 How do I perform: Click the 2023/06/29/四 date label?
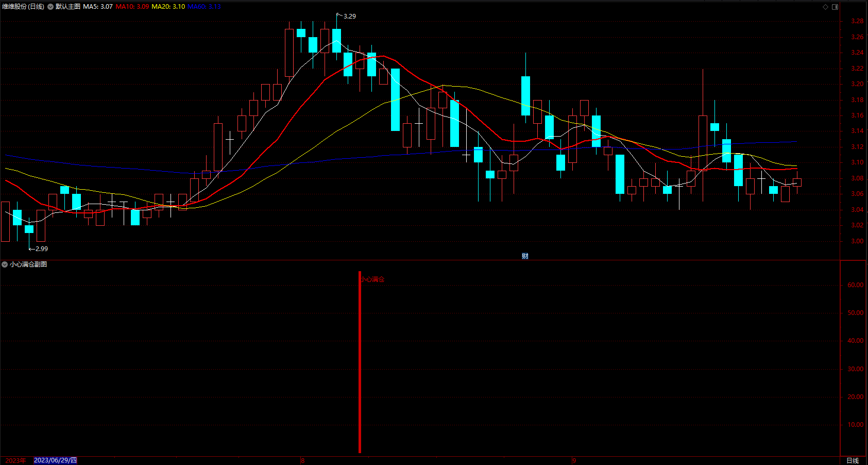point(55,460)
